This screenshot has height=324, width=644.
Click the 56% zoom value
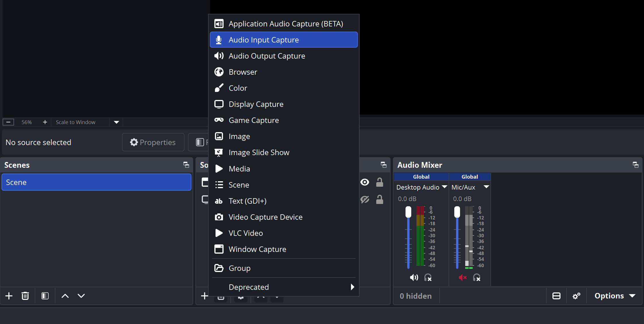27,122
